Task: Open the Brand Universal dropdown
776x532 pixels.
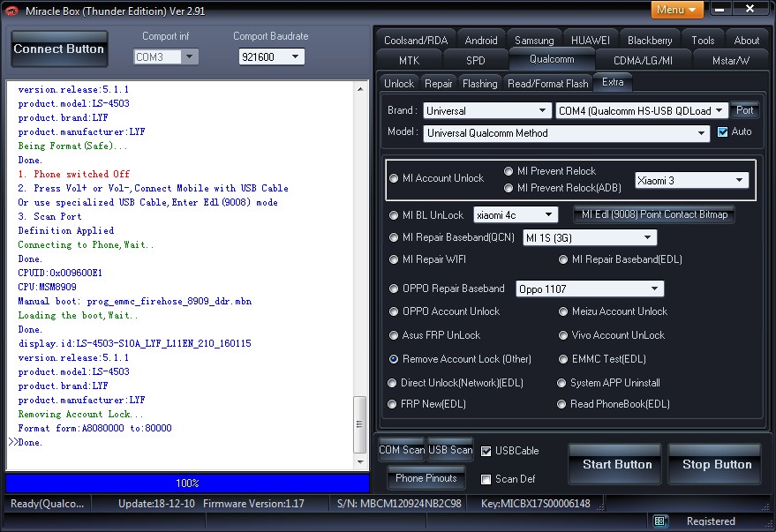Action: 487,111
